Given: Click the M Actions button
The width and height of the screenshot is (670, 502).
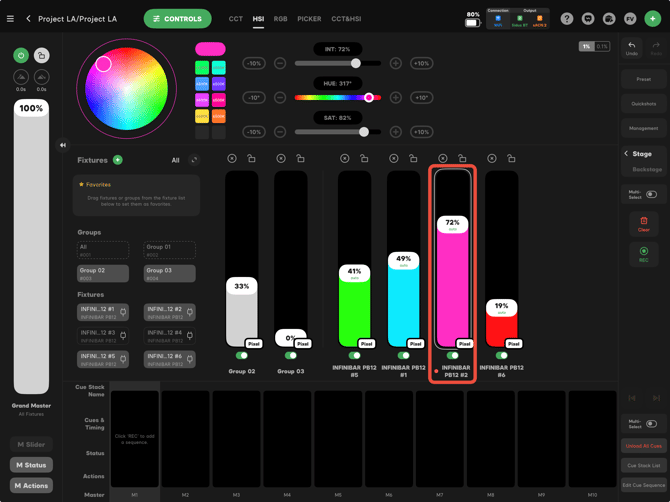Looking at the screenshot, I should coord(31,486).
